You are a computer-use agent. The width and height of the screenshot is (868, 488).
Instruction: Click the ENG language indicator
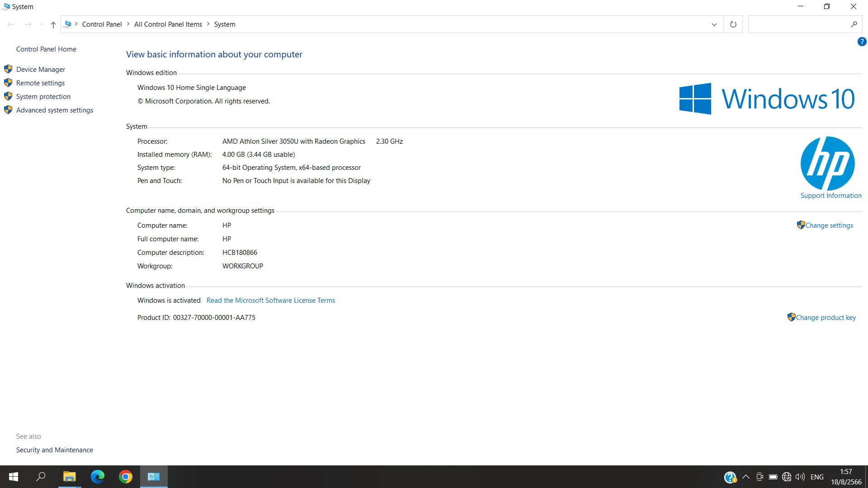click(817, 477)
